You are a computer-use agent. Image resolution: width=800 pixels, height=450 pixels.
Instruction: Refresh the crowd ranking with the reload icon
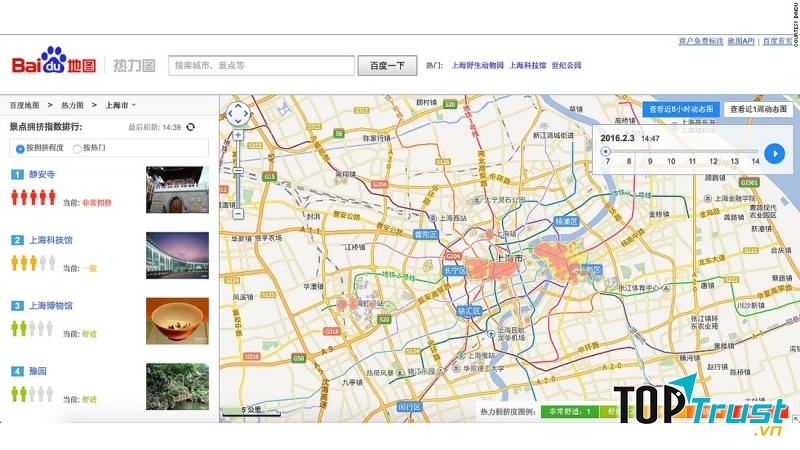point(191,127)
